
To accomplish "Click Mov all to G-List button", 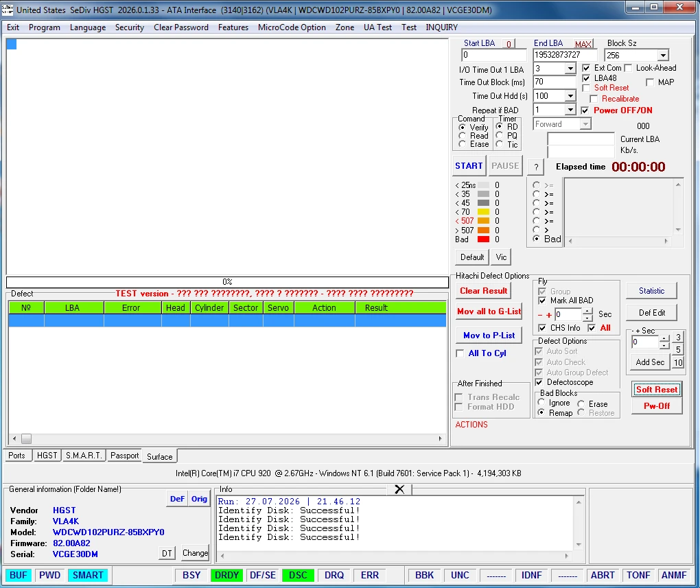I will pos(489,311).
